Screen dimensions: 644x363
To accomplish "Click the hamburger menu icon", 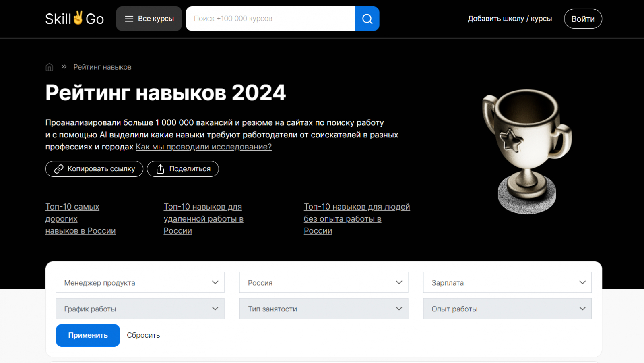I will pyautogui.click(x=129, y=19).
